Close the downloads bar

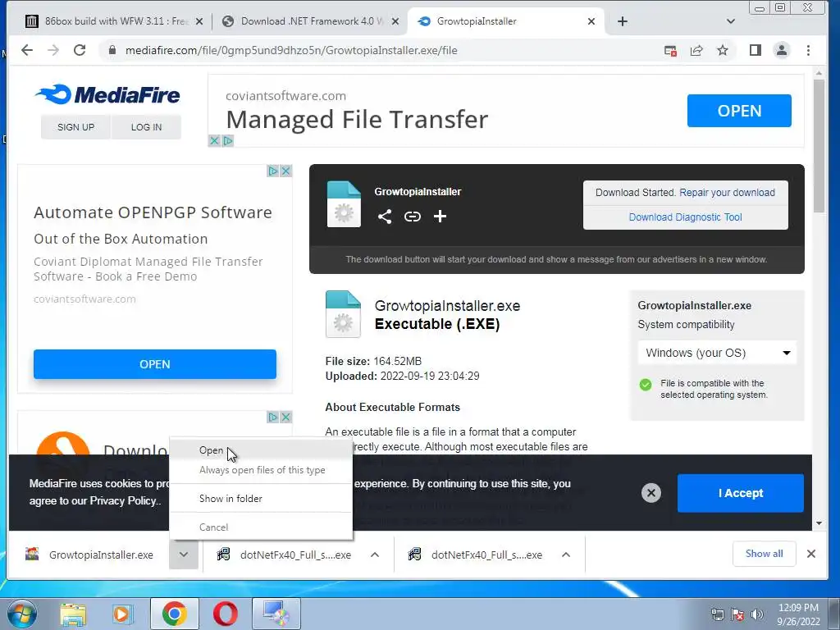pos(811,554)
